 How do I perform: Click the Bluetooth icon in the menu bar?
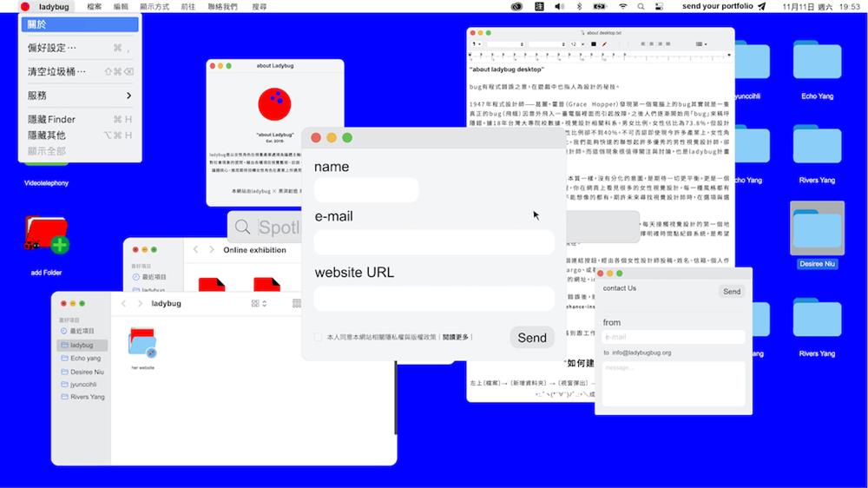tap(579, 7)
